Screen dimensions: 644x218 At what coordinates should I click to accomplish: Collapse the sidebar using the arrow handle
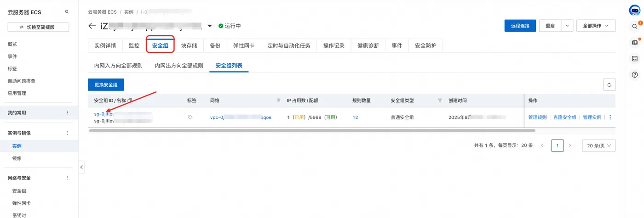click(x=81, y=167)
